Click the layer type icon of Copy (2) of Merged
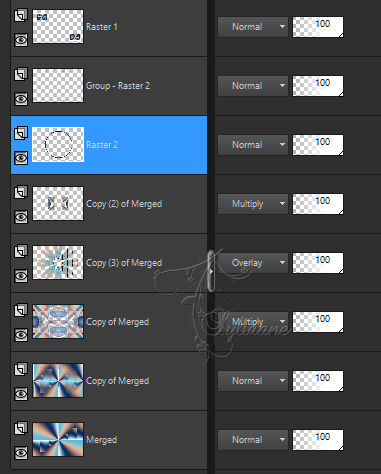381x474 pixels. [21, 192]
